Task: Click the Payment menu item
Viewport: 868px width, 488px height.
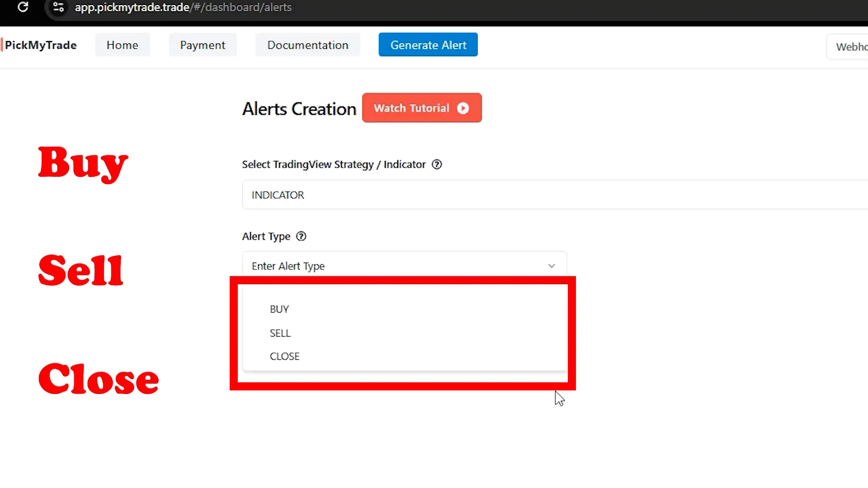Action: [203, 45]
